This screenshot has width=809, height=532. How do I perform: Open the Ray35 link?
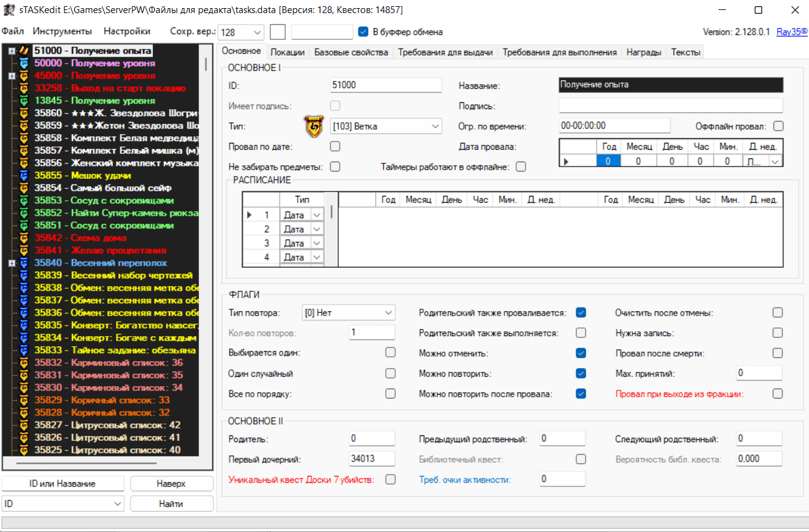pos(792,32)
